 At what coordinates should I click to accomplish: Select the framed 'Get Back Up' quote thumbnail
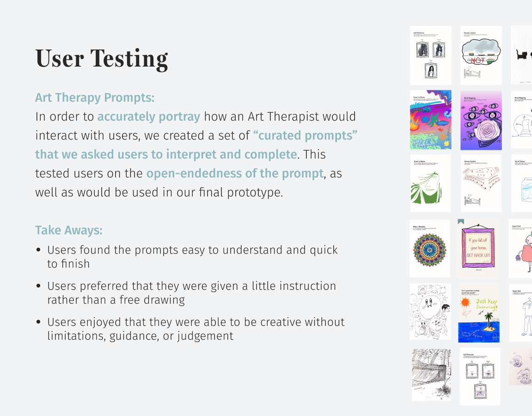click(x=478, y=248)
